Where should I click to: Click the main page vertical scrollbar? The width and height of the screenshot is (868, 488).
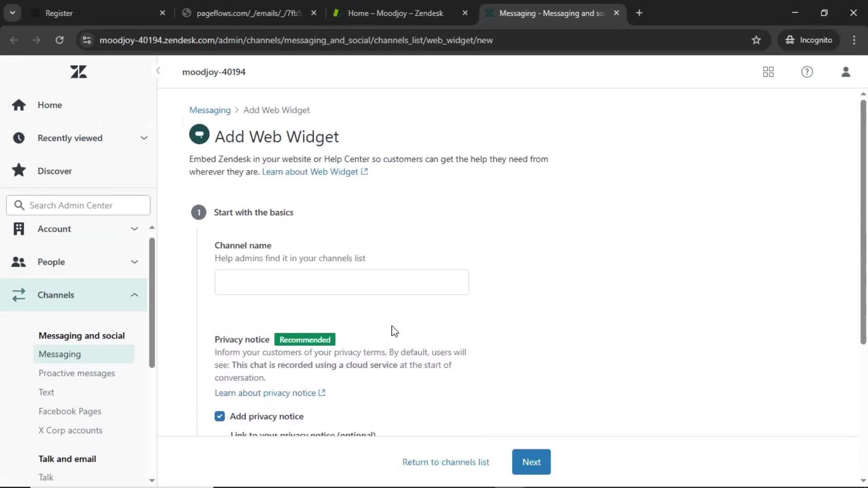[x=863, y=222]
